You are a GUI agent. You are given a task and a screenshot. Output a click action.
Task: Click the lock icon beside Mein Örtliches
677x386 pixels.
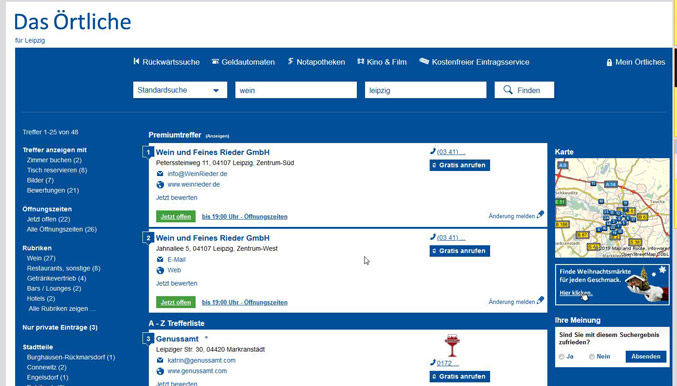609,63
